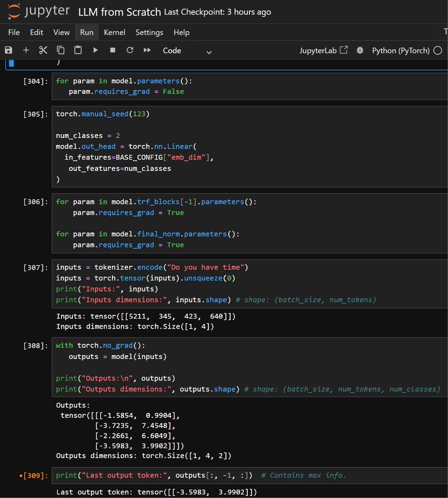Screen dimensions: 448x498
Task: Restart the kernel with the circular arrow icon
Action: (x=130, y=50)
